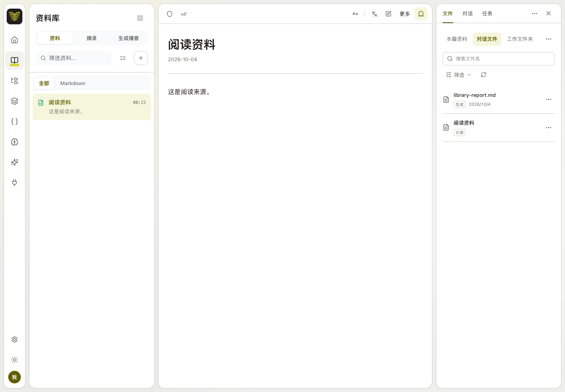Switch to the 摘录 tab

coord(92,38)
